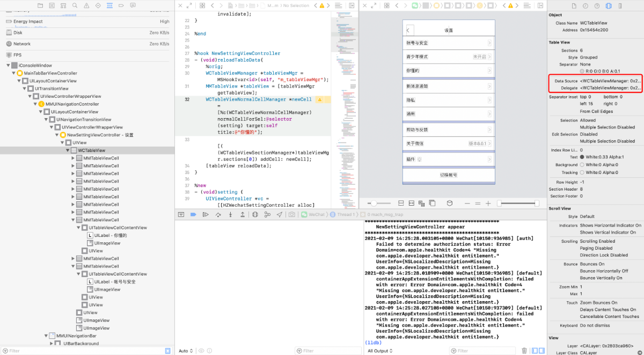This screenshot has width=644, height=355.
Task: Open the Symbol navigator
Action: coord(63,5)
